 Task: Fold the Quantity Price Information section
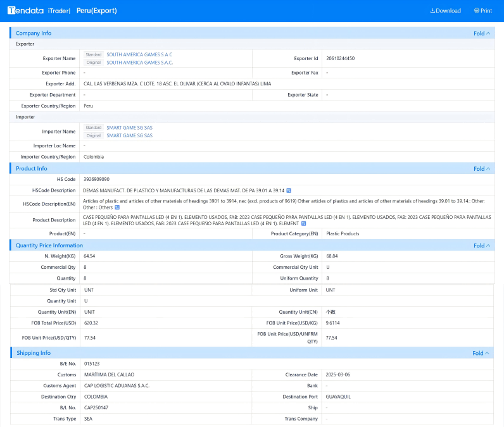click(482, 245)
